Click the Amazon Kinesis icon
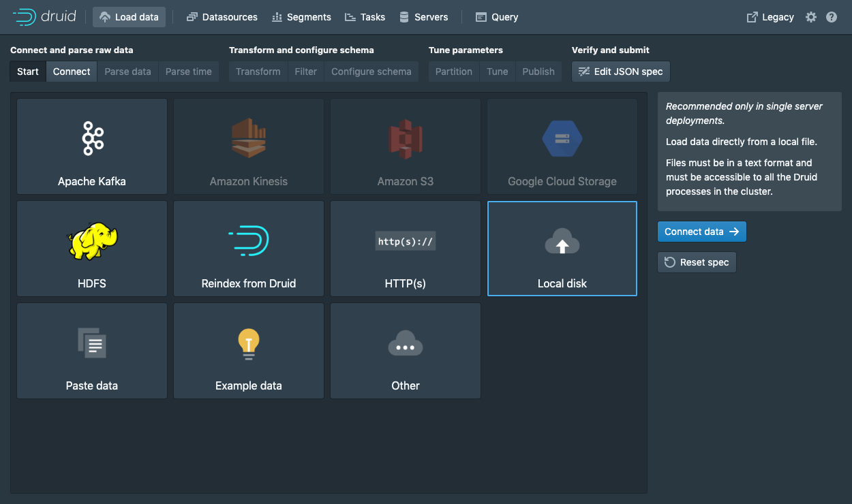 point(249,138)
